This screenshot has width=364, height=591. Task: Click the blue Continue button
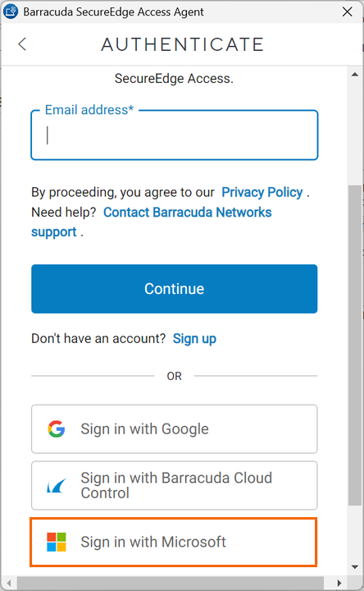click(175, 289)
